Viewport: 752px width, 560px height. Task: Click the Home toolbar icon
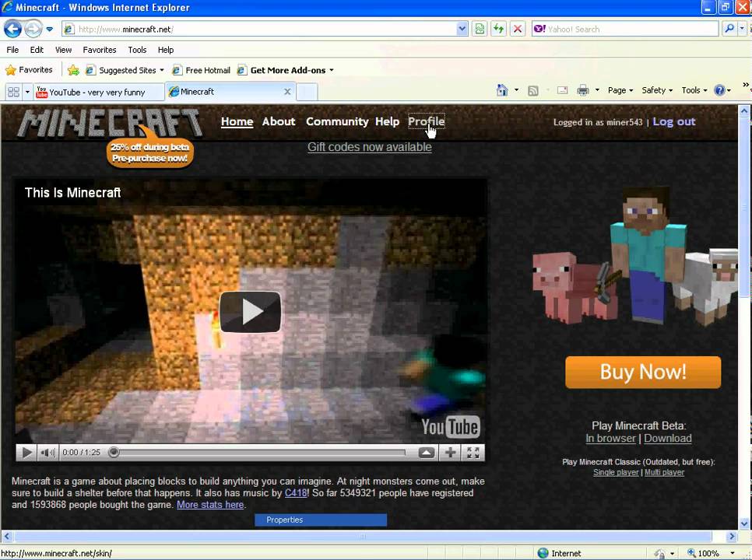(502, 90)
